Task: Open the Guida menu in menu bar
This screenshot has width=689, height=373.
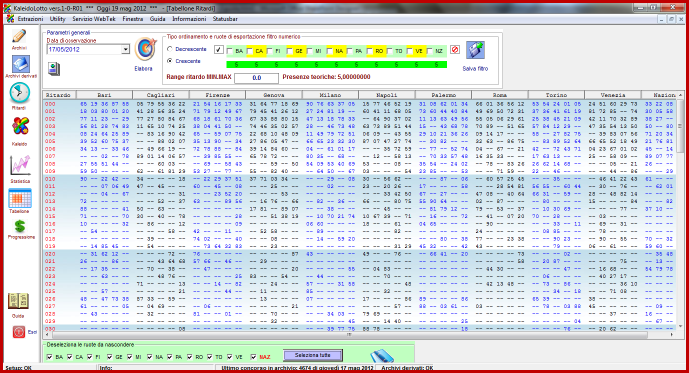Action: (x=157, y=19)
